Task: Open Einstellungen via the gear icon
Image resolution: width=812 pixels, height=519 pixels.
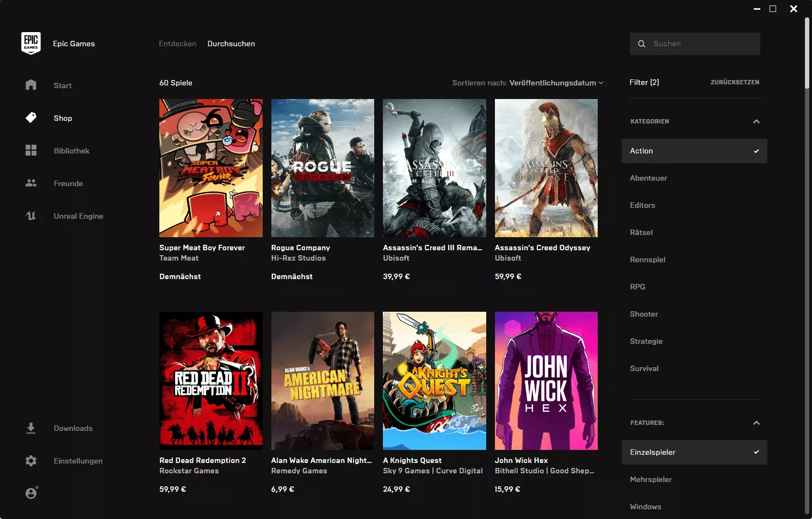Action: [x=31, y=461]
